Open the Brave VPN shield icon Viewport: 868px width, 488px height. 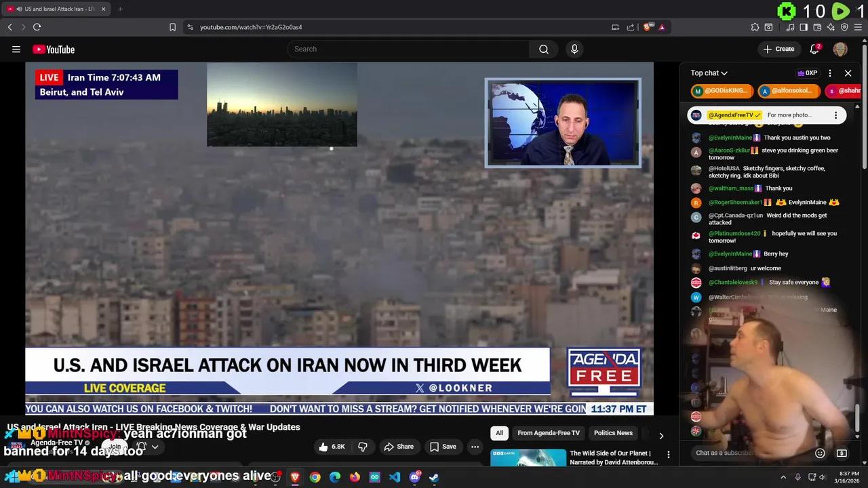point(844,27)
